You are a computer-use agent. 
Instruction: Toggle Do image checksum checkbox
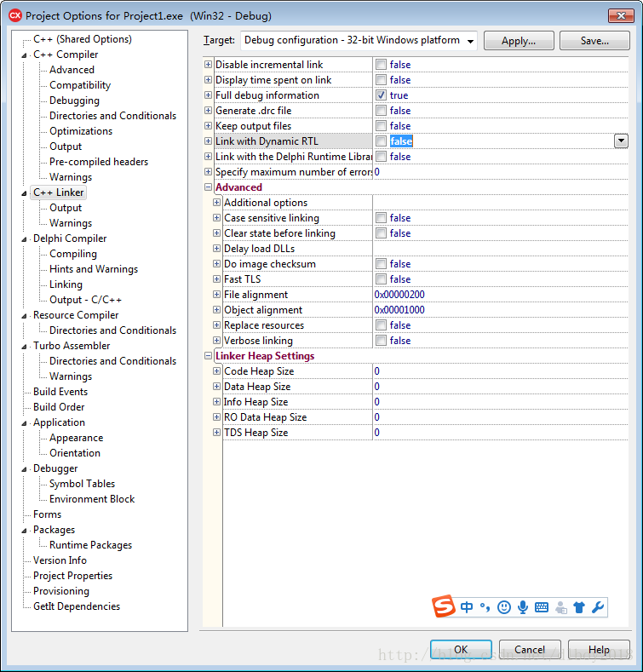381,263
